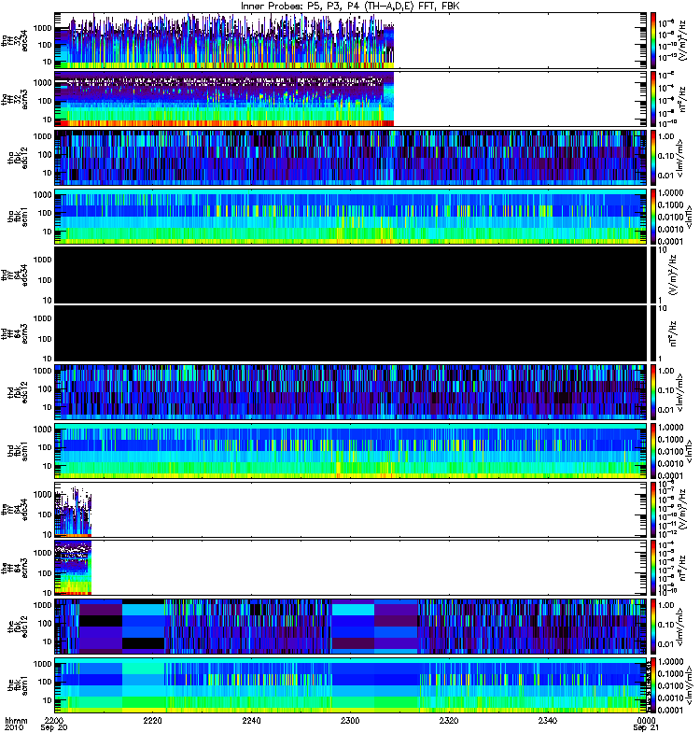This screenshot has height=747, width=700.
Task: Click the short the fff scm3 data segment
Action: click(73, 568)
